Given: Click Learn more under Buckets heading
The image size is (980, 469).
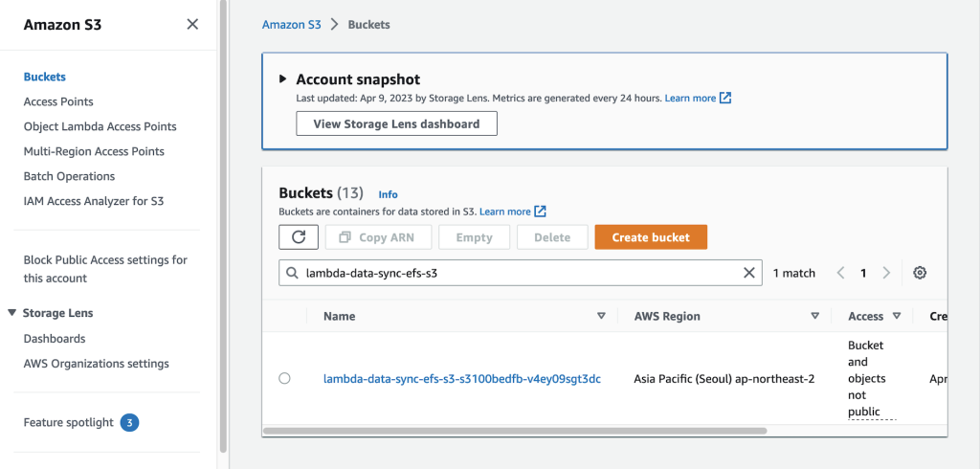Looking at the screenshot, I should pos(505,212).
